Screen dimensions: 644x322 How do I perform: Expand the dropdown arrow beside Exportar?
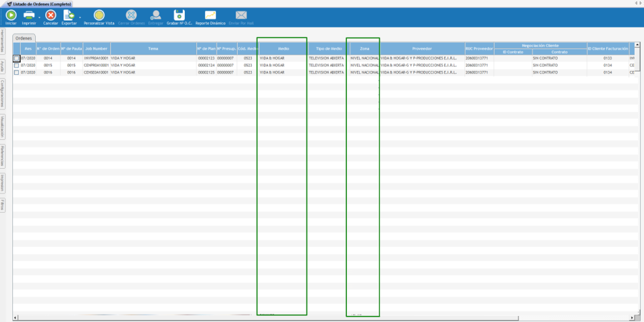80,17
